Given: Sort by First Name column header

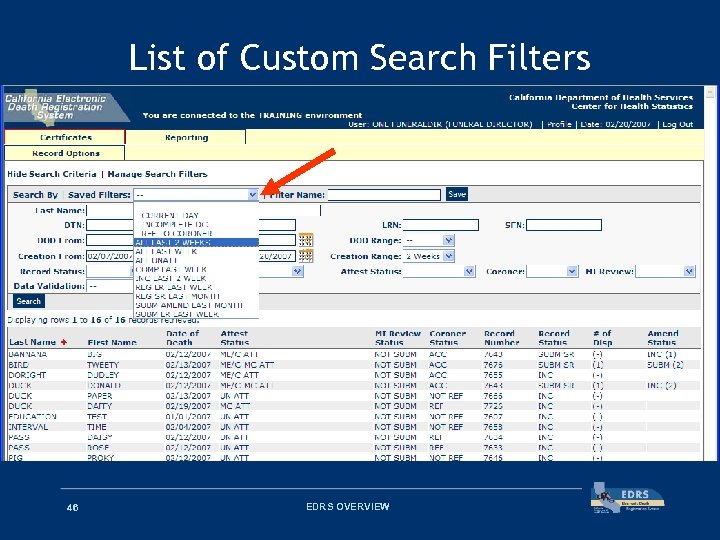Looking at the screenshot, I should 112,343.
